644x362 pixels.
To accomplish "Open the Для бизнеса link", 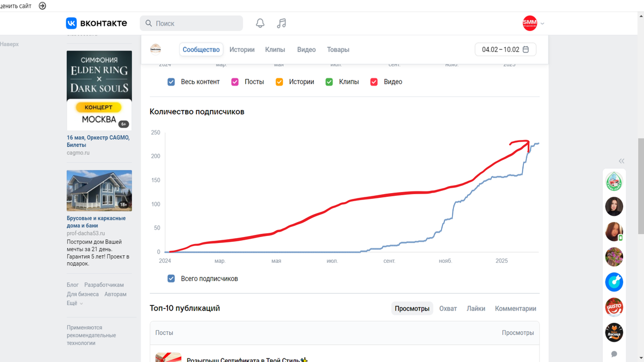I will (x=83, y=293).
